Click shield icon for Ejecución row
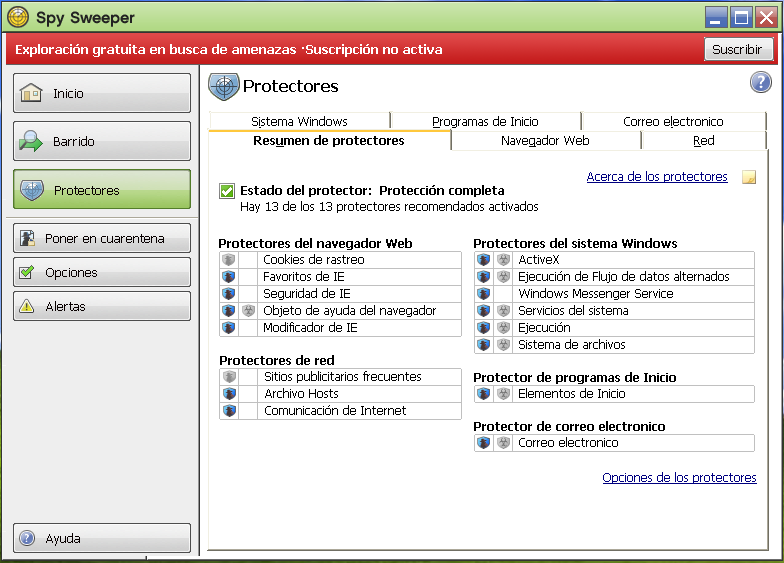Image resolution: width=784 pixels, height=563 pixels. pos(484,328)
